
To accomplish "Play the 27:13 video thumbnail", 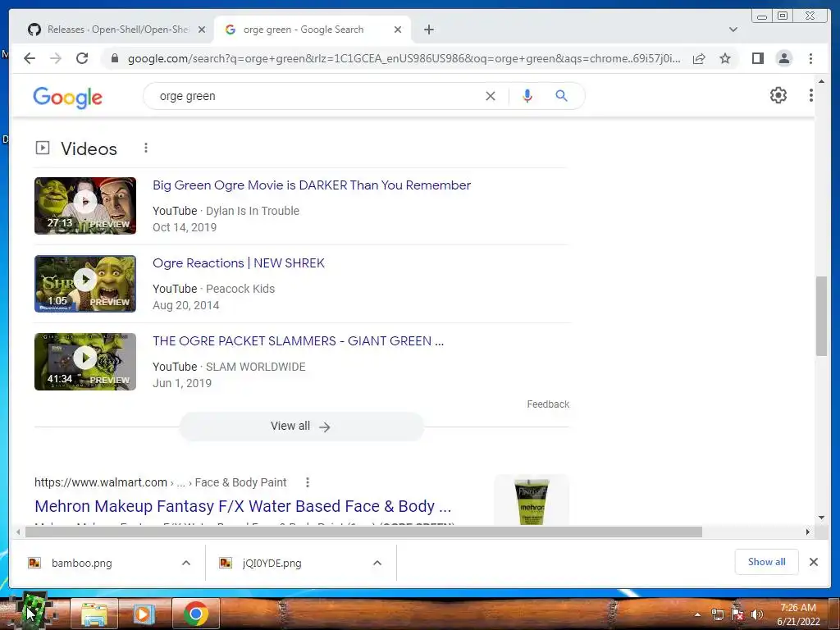I will [x=85, y=206].
